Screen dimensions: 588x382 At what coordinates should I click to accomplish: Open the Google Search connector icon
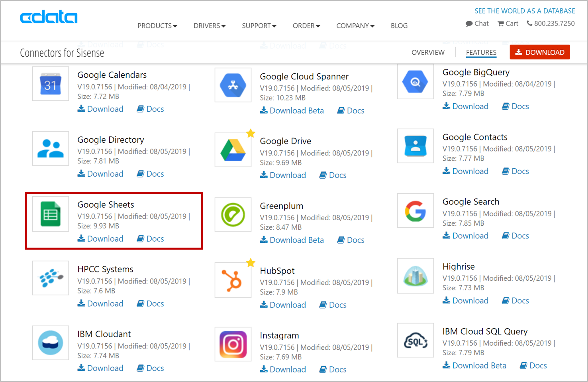click(x=416, y=211)
